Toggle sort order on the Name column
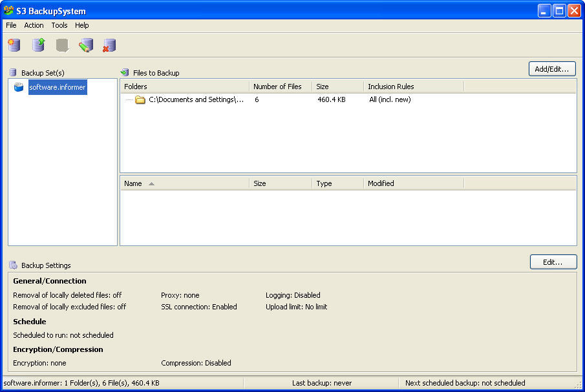The height and width of the screenshot is (392, 585). click(133, 183)
